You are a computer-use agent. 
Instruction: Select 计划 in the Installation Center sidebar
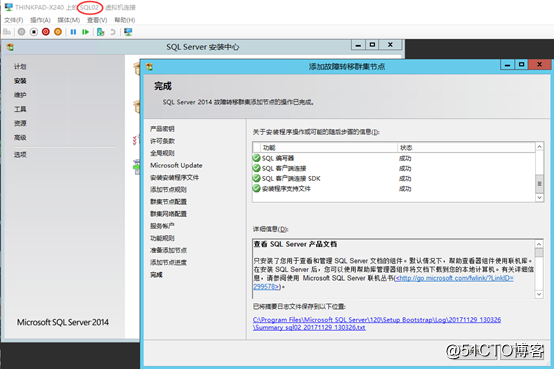point(20,66)
